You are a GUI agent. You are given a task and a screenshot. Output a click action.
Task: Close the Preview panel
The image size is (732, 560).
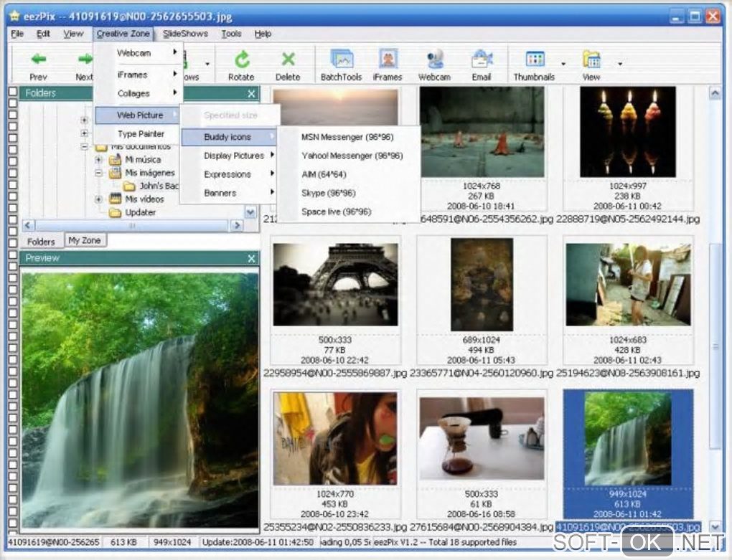[x=251, y=258]
